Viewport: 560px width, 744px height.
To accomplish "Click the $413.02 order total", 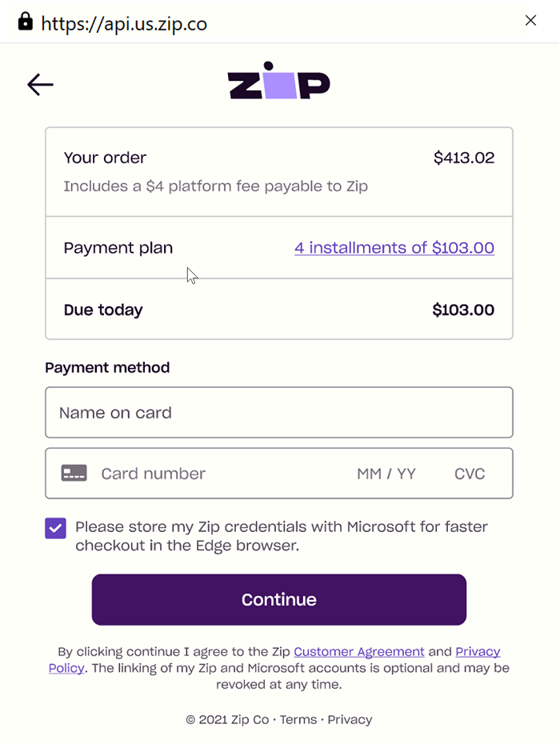I will tap(464, 158).
